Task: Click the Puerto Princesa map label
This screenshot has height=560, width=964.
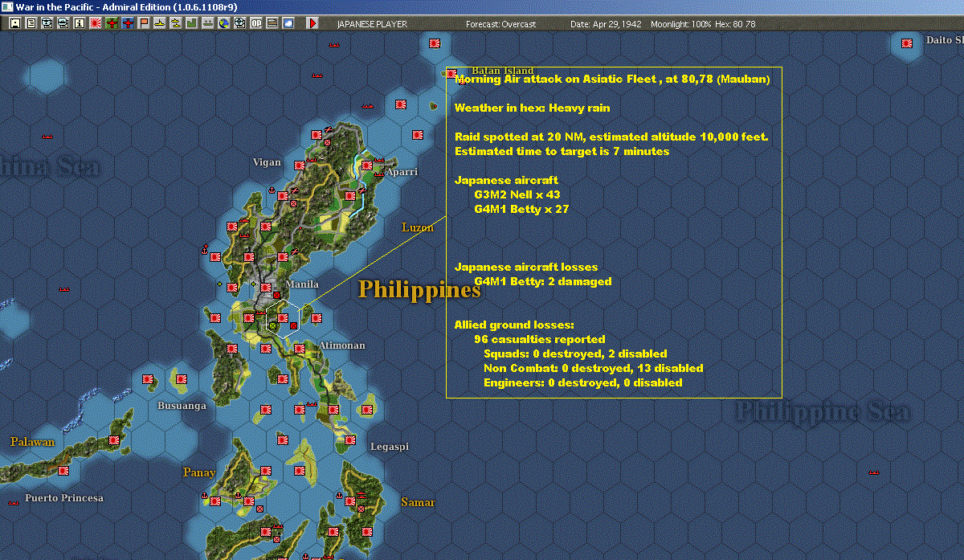Action: point(64,498)
